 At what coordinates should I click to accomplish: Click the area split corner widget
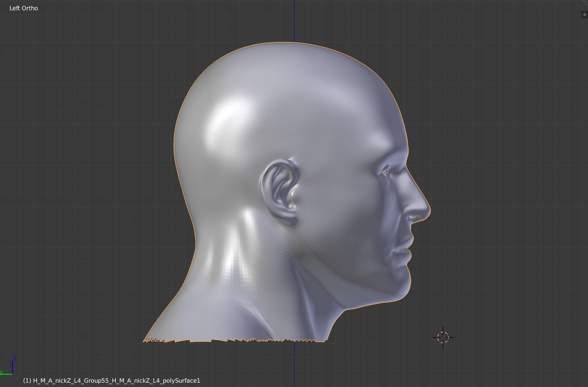585,3
